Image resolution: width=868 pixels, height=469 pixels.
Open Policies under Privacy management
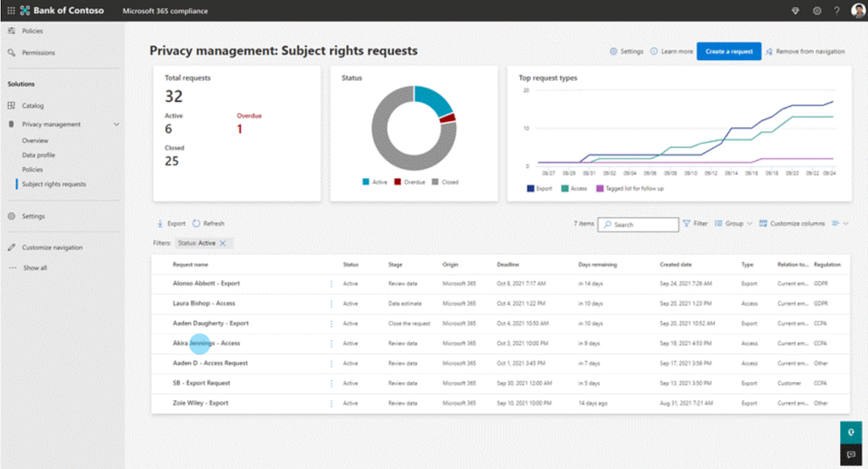coord(32,170)
